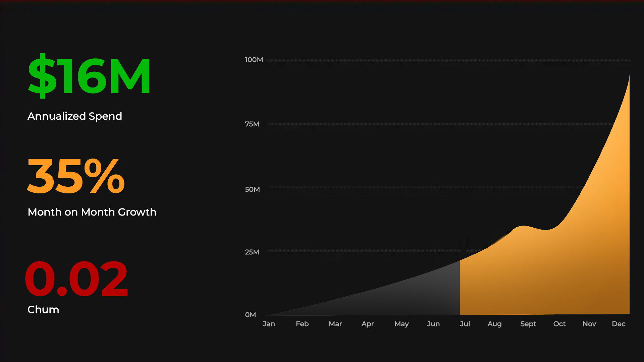Select the Month on Month Growth text

pyautogui.click(x=92, y=212)
